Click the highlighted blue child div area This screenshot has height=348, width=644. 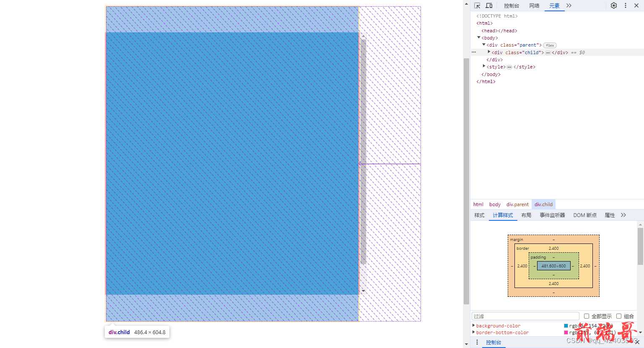tap(232, 163)
